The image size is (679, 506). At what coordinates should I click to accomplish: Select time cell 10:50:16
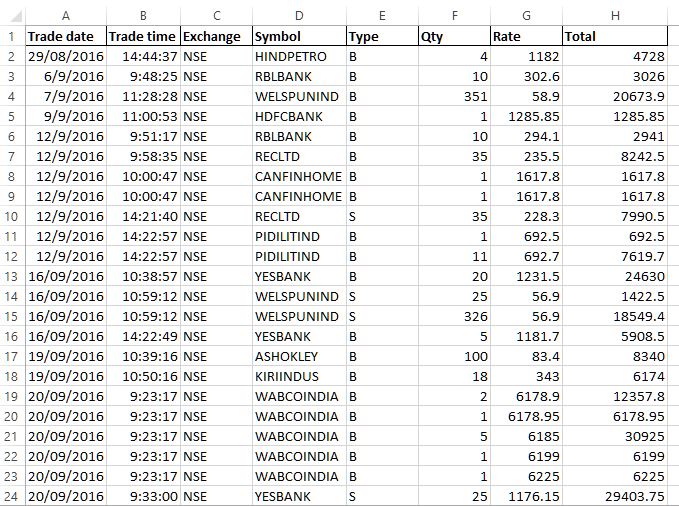coord(143,376)
